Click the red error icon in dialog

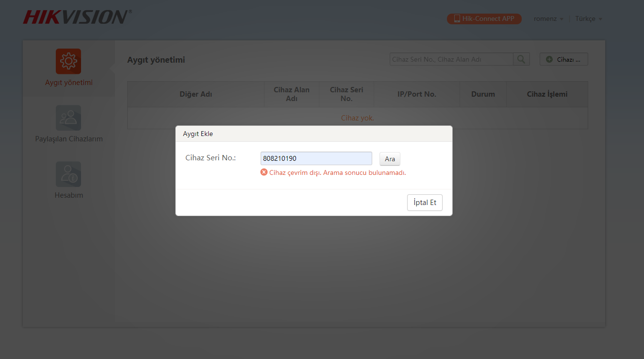point(264,172)
